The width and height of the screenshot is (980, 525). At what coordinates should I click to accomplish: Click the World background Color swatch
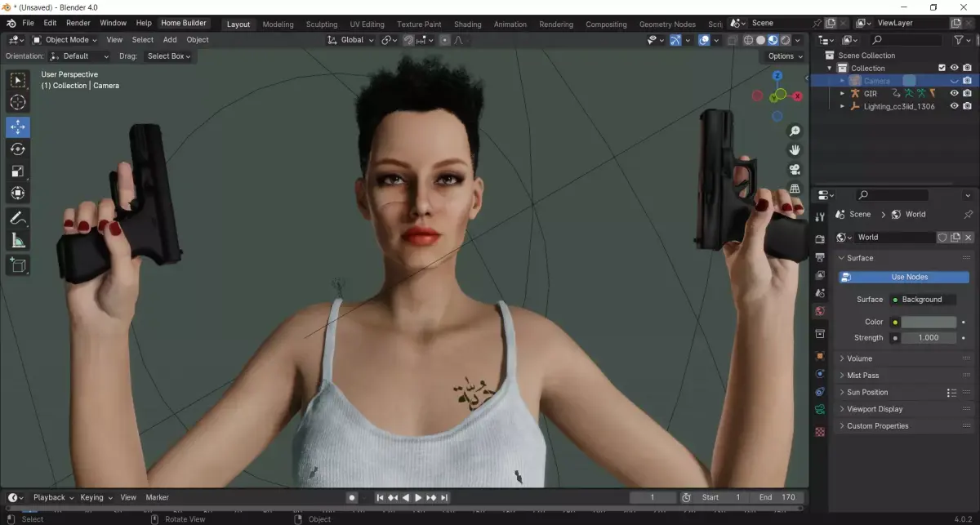(929, 322)
